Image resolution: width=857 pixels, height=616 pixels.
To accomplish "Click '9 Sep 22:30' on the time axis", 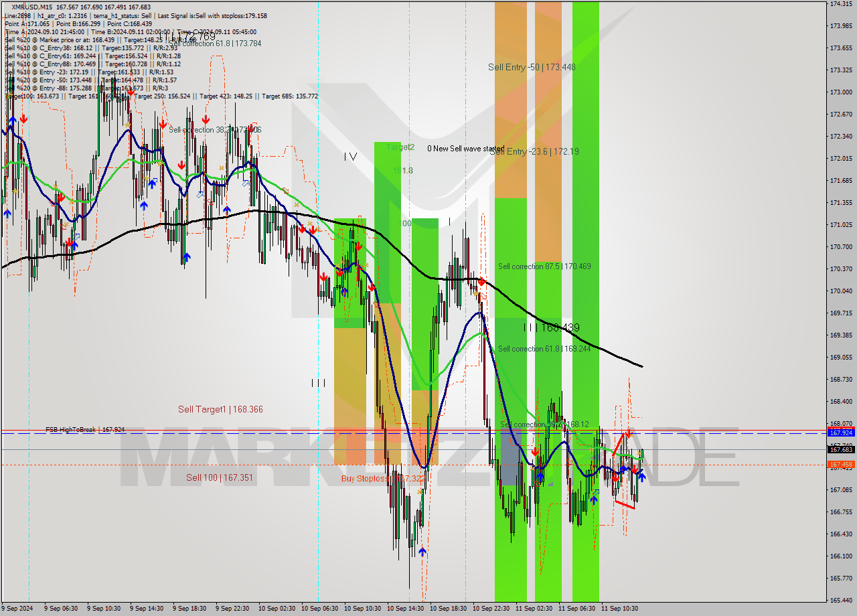I will pyautogui.click(x=232, y=609).
